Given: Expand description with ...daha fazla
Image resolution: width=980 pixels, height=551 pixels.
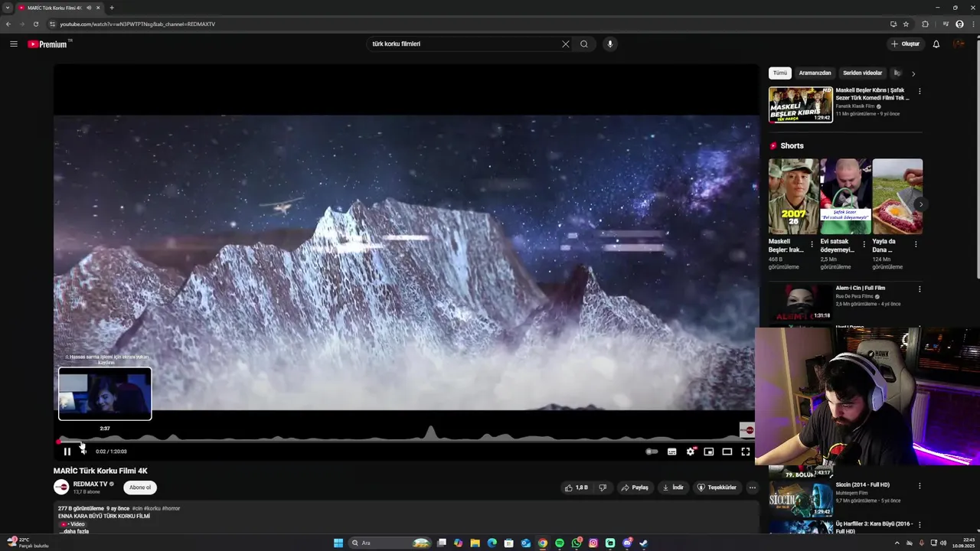Looking at the screenshot, I should click(74, 531).
